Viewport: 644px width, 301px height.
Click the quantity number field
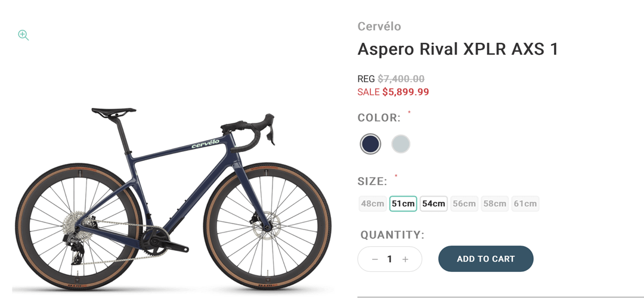click(390, 259)
